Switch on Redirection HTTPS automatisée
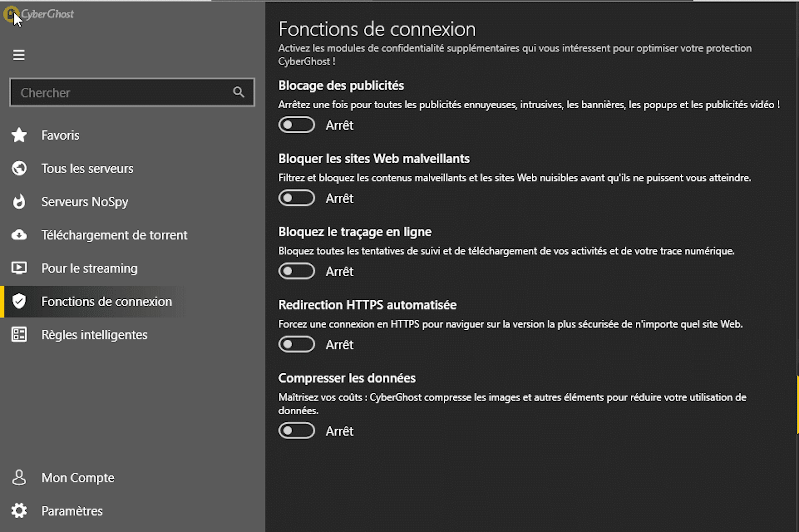This screenshot has width=799, height=532. pos(297,344)
